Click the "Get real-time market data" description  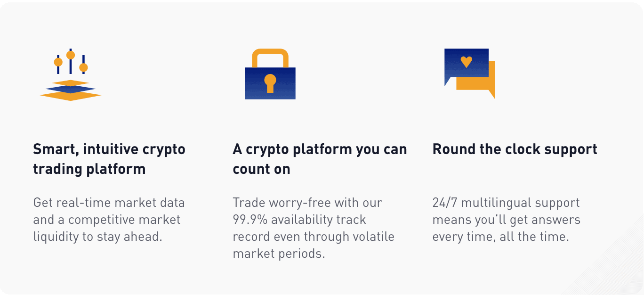tap(109, 220)
